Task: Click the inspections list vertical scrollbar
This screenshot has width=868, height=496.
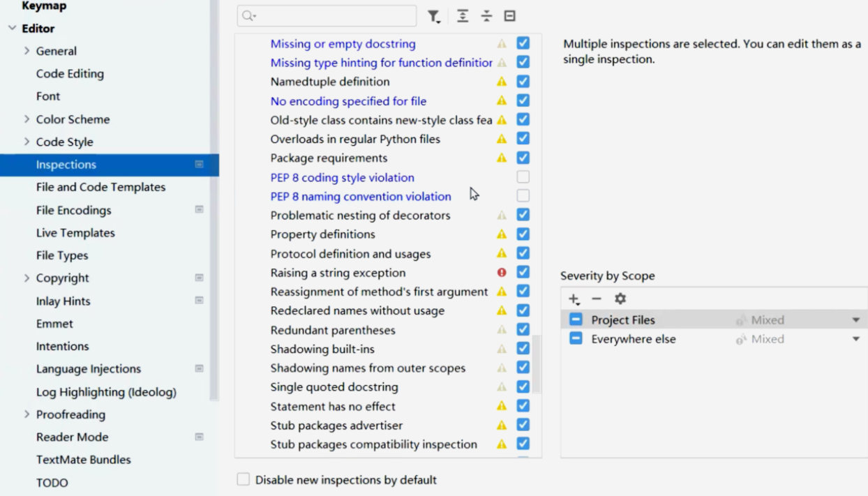Action: [537, 364]
